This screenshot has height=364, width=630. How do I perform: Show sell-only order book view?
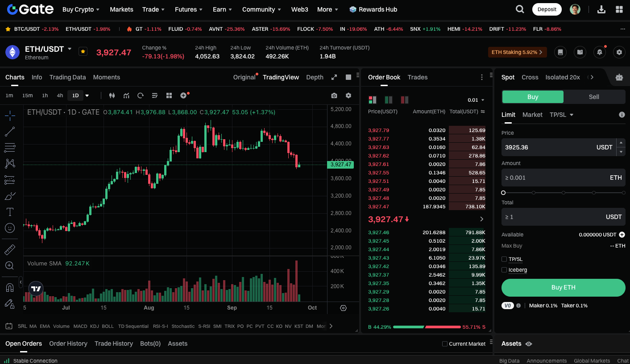405,100
